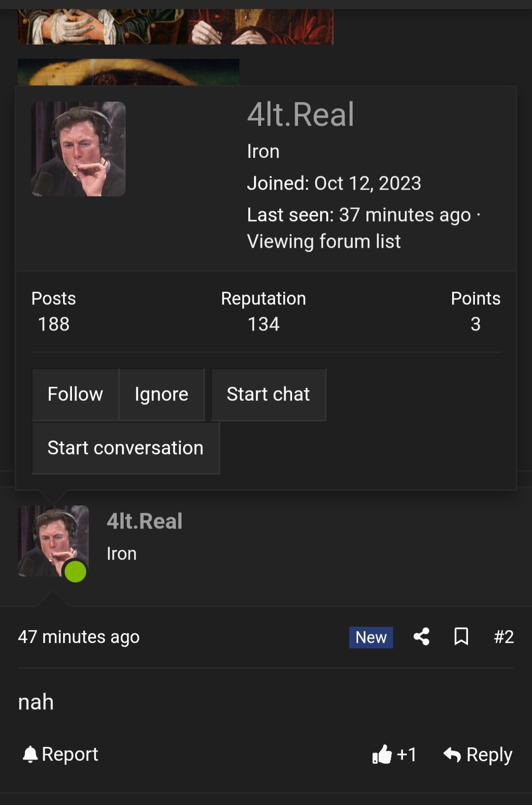Toggle the New badge on the post
The height and width of the screenshot is (805, 532).
(x=371, y=637)
